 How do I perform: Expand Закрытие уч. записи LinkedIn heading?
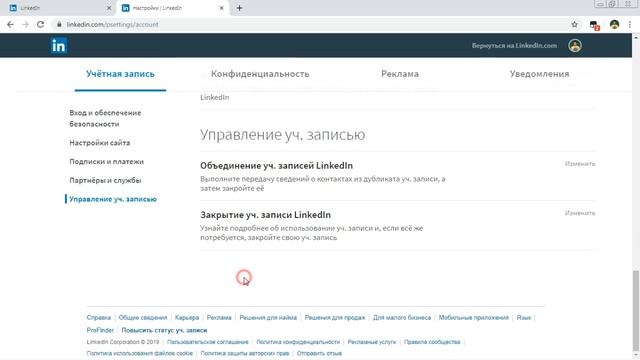(x=265, y=215)
